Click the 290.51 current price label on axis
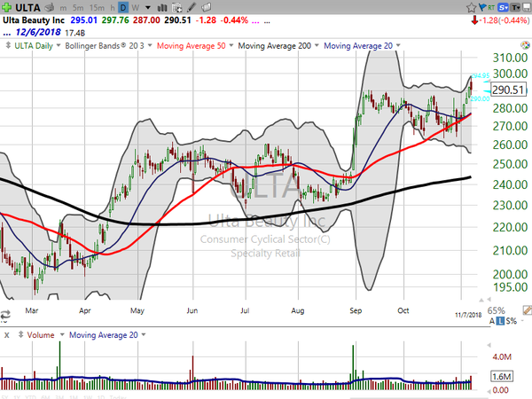532x399 pixels. pos(508,90)
